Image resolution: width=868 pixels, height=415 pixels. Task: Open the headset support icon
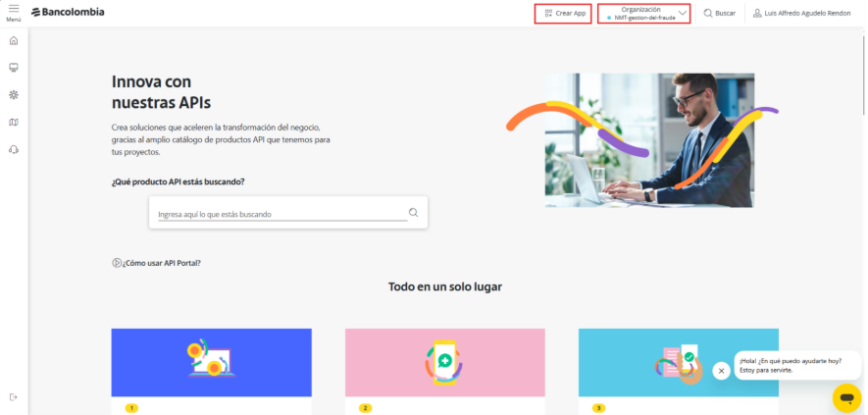(x=14, y=149)
